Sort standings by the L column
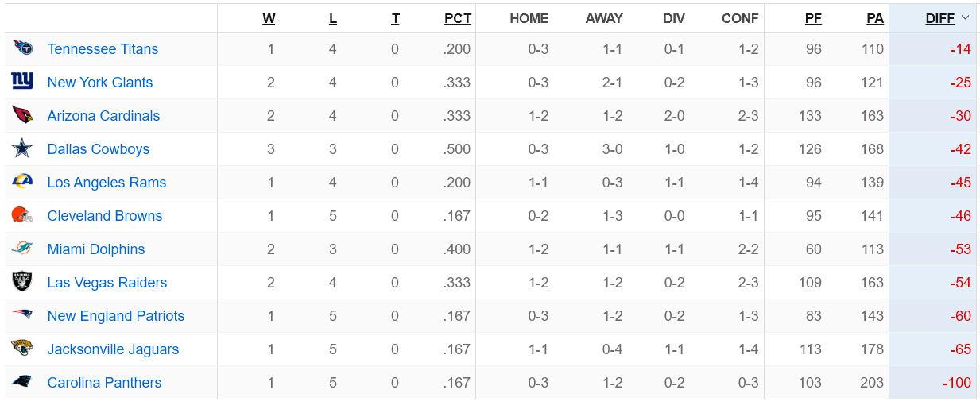 [333, 18]
